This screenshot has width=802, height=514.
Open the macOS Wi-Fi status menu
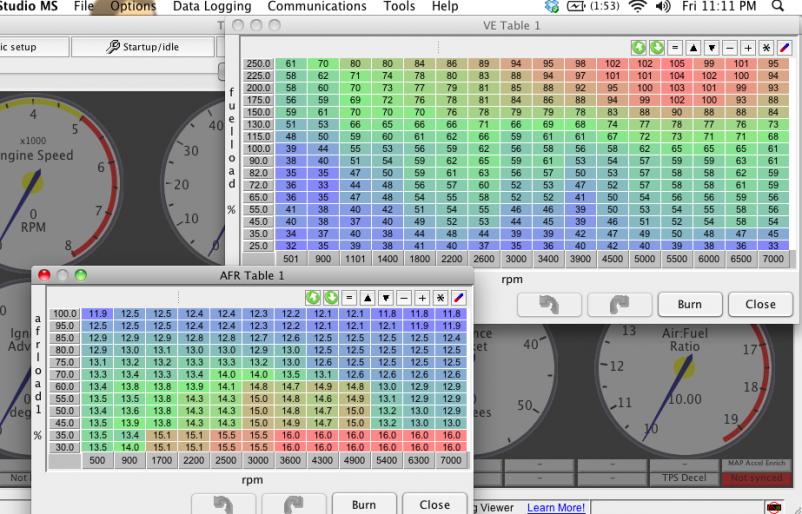[636, 7]
